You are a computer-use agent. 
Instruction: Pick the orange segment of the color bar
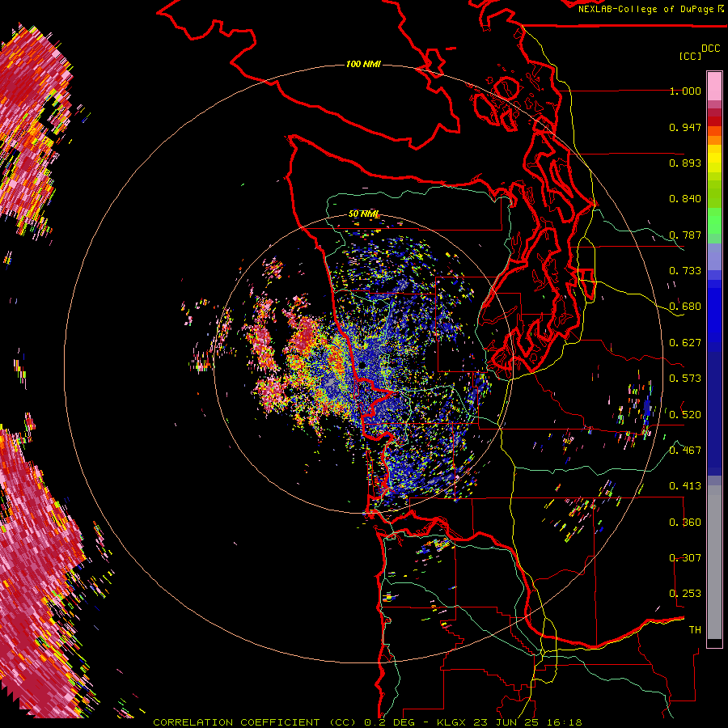[x=714, y=140]
